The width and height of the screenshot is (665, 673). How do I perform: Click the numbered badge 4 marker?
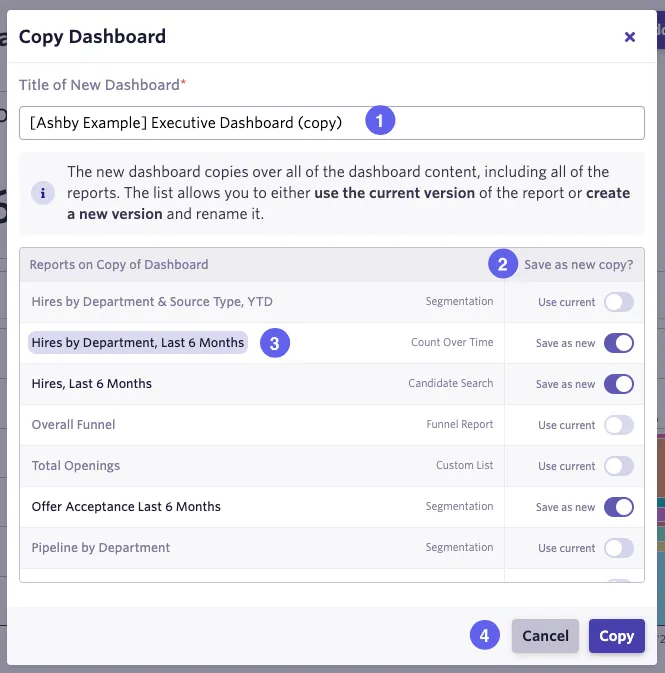tap(485, 635)
